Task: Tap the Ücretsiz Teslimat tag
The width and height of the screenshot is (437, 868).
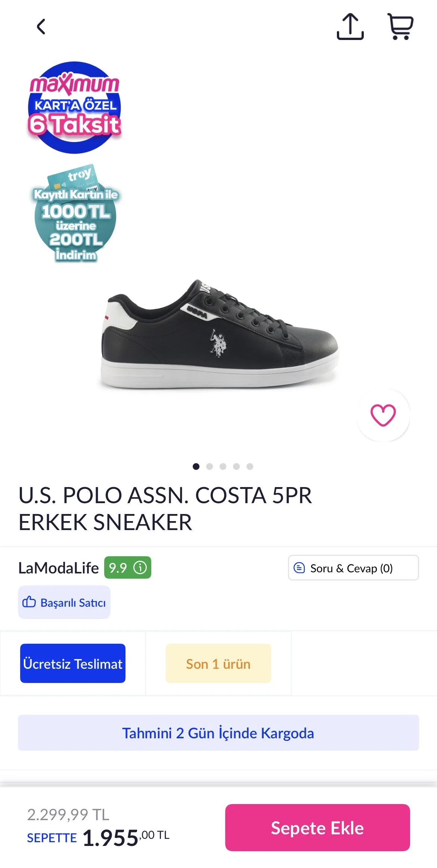Action: point(73,664)
